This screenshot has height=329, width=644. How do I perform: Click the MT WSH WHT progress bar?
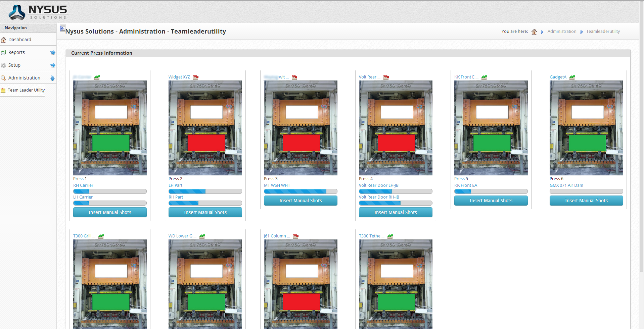pyautogui.click(x=300, y=191)
